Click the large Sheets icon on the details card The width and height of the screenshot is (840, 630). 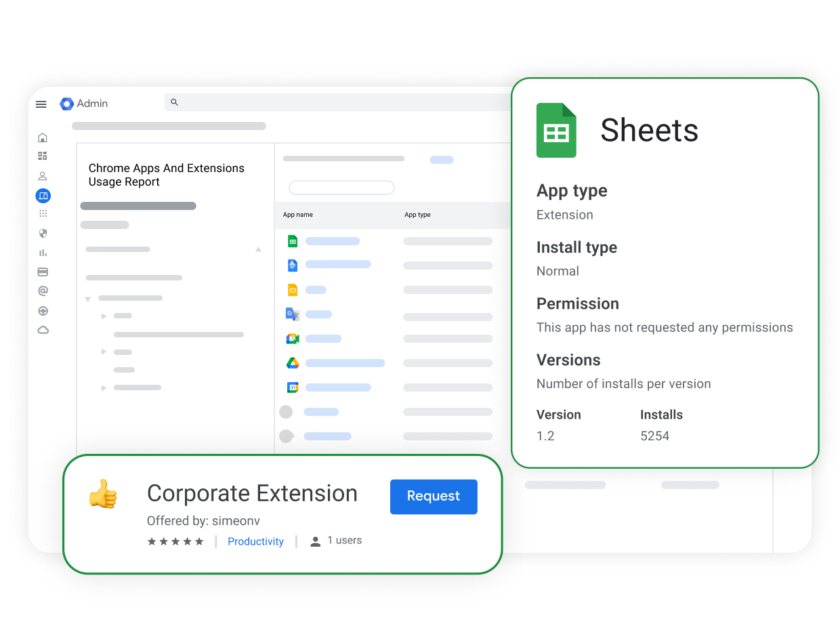coord(556,130)
